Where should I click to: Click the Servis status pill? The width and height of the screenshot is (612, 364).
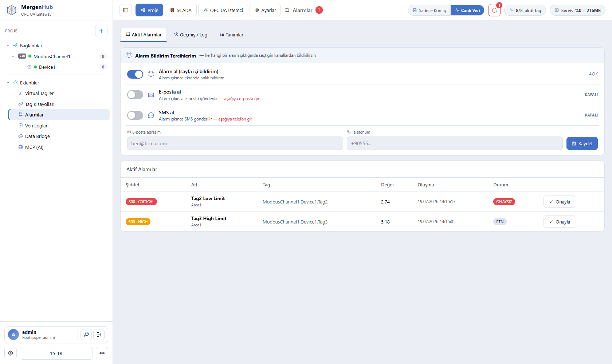click(x=577, y=10)
